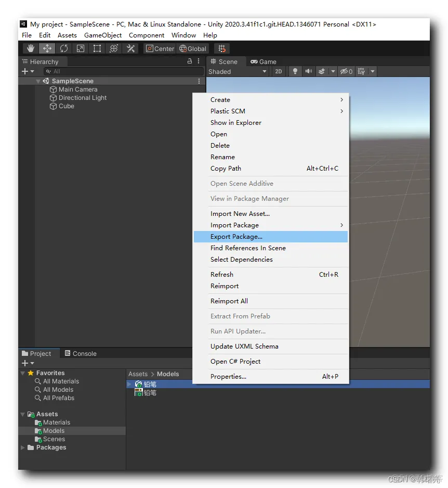Select Directional Light object
This screenshot has width=448, height=488.
click(x=83, y=98)
